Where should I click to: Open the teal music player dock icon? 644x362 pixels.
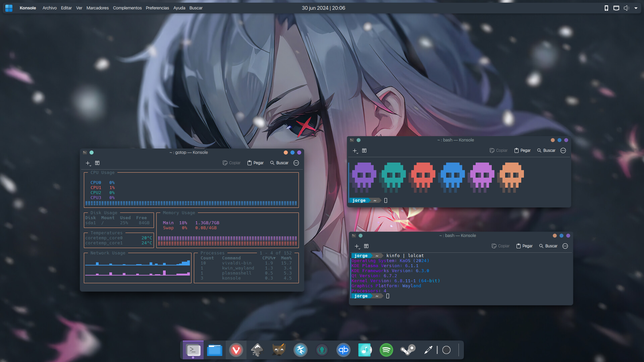pyautogui.click(x=365, y=350)
